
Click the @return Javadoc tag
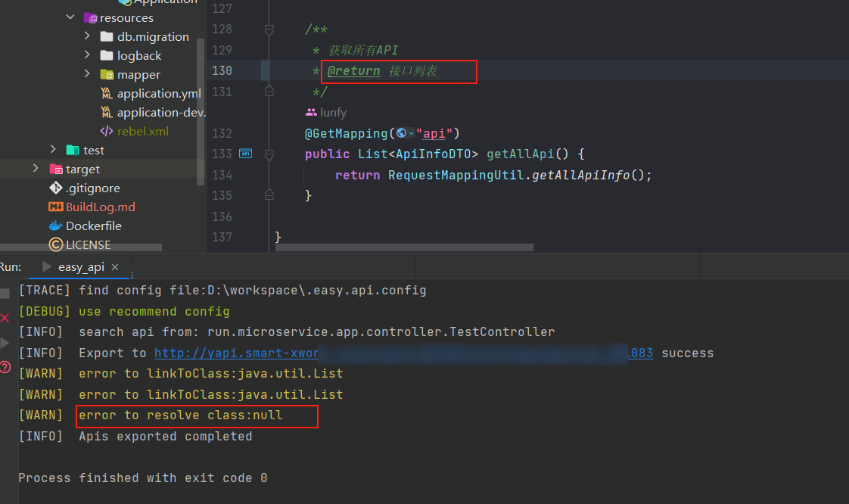(353, 71)
